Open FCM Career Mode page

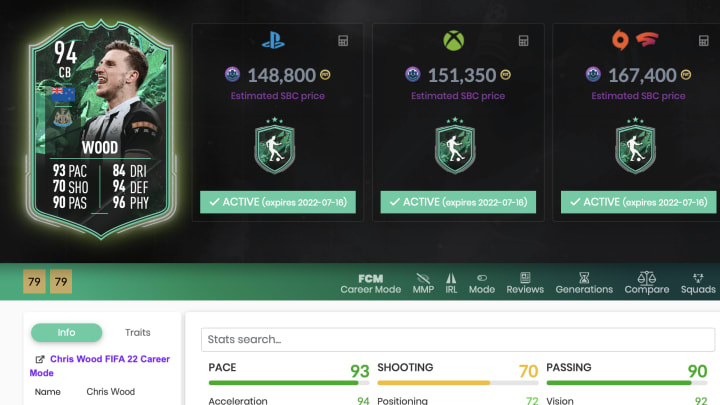(371, 284)
